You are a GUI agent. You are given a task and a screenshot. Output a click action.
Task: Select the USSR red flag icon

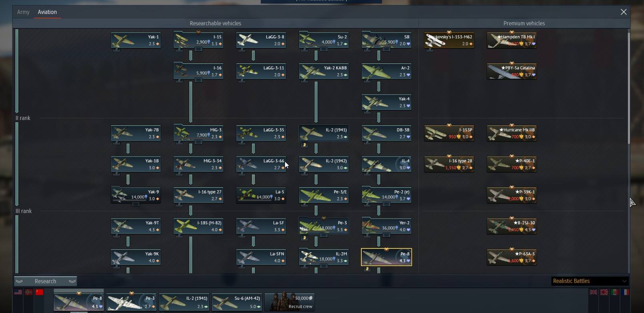click(x=39, y=292)
